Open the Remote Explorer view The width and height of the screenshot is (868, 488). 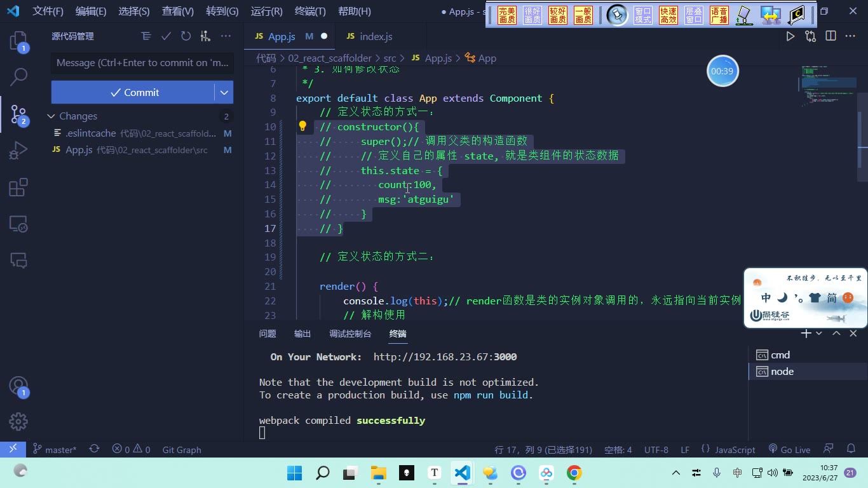(x=18, y=224)
